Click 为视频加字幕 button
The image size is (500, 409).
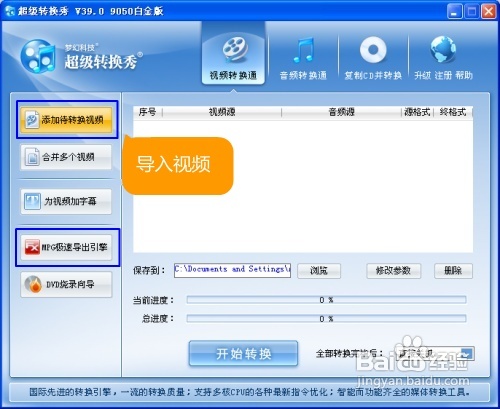pyautogui.click(x=66, y=201)
